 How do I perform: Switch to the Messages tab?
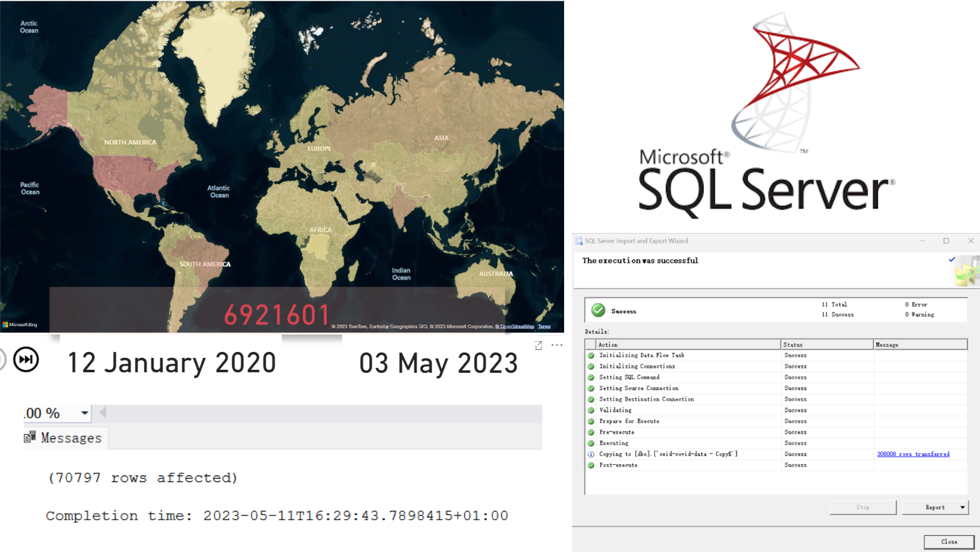pyautogui.click(x=65, y=438)
